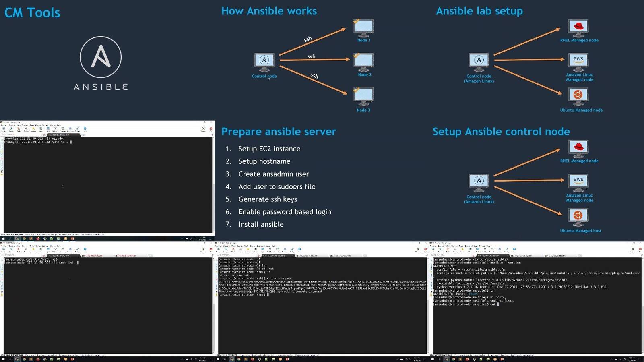This screenshot has width=644, height=362.
Task: Select list item 'Add user to sudoers file'
Action: pyautogui.click(x=277, y=186)
